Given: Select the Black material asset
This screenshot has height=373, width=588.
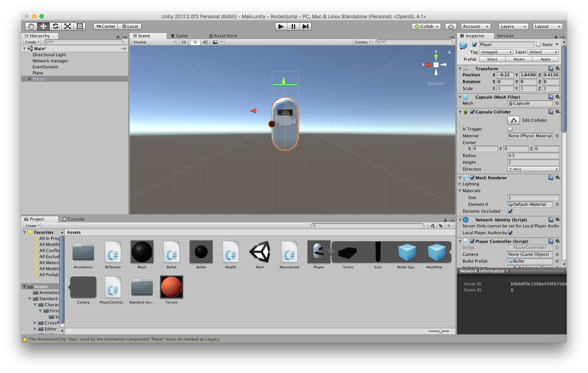Looking at the screenshot, I should [142, 255].
